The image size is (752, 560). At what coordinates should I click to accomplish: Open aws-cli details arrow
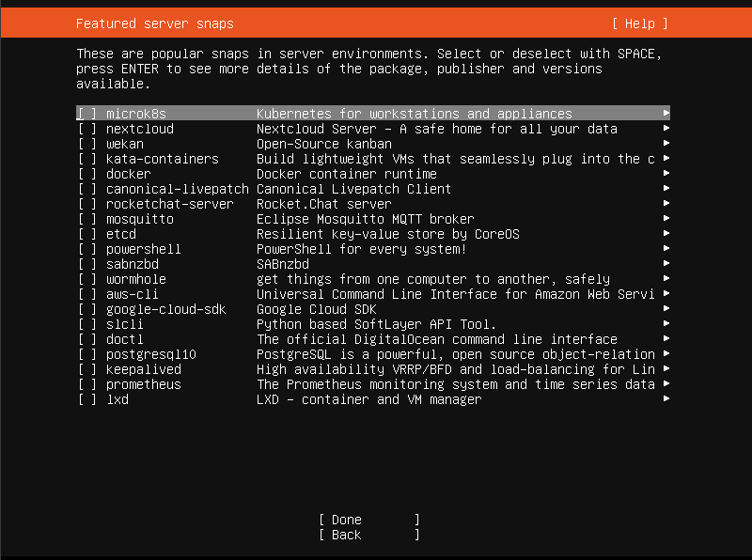(x=666, y=293)
